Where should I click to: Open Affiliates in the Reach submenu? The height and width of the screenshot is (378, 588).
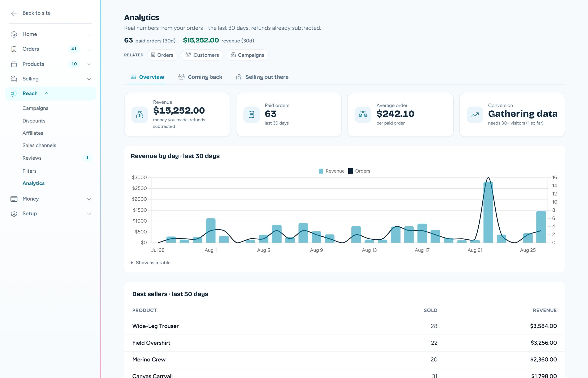pos(33,133)
